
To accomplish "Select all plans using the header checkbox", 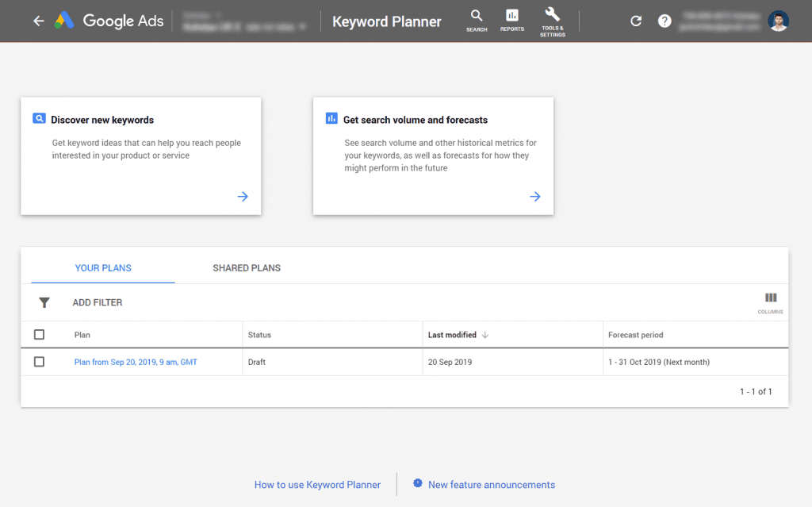I will (x=39, y=334).
